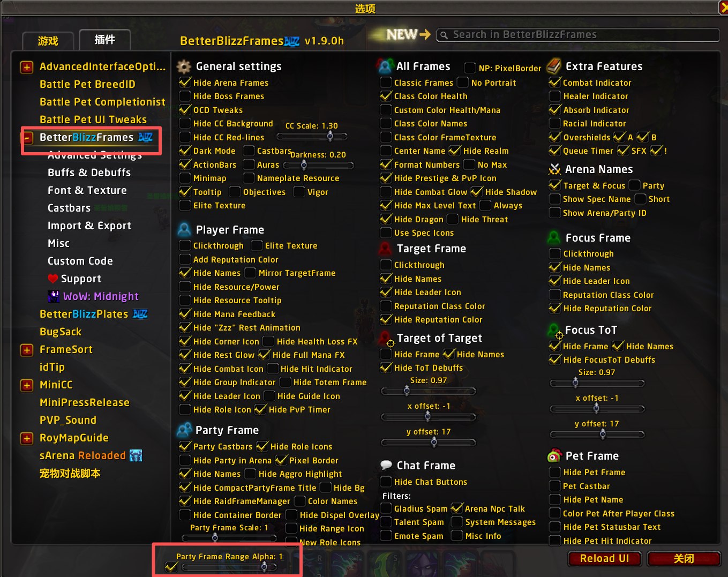Click the BetterBlizzPlates logo icon in sidebar

pos(140,314)
